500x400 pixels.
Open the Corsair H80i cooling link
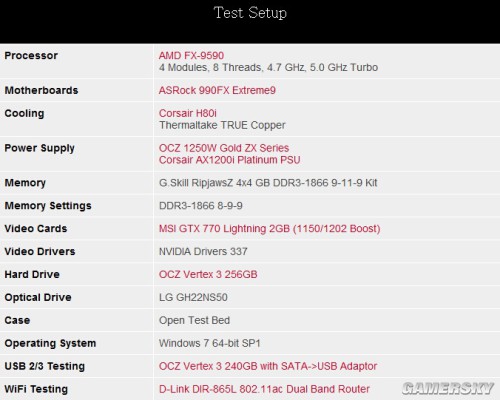tap(188, 113)
